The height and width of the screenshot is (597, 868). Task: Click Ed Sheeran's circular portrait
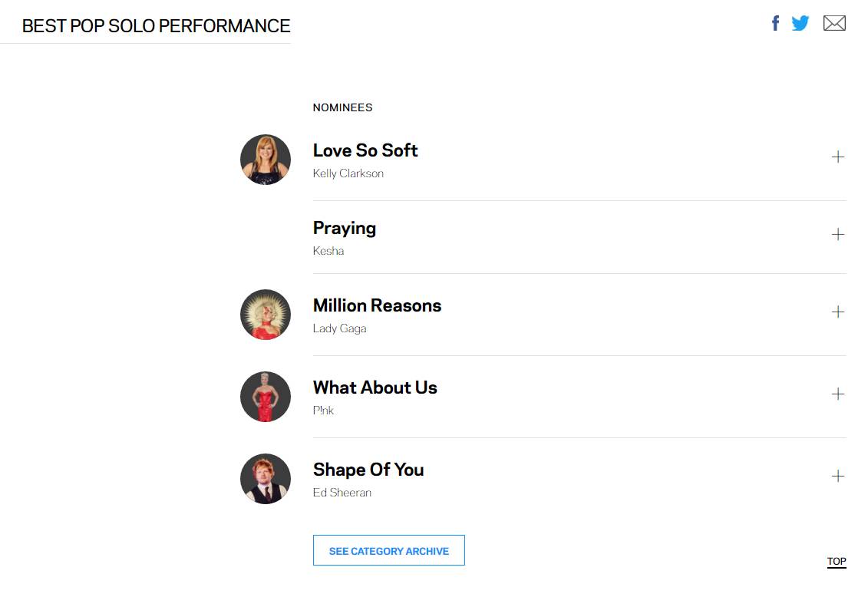pyautogui.click(x=266, y=479)
